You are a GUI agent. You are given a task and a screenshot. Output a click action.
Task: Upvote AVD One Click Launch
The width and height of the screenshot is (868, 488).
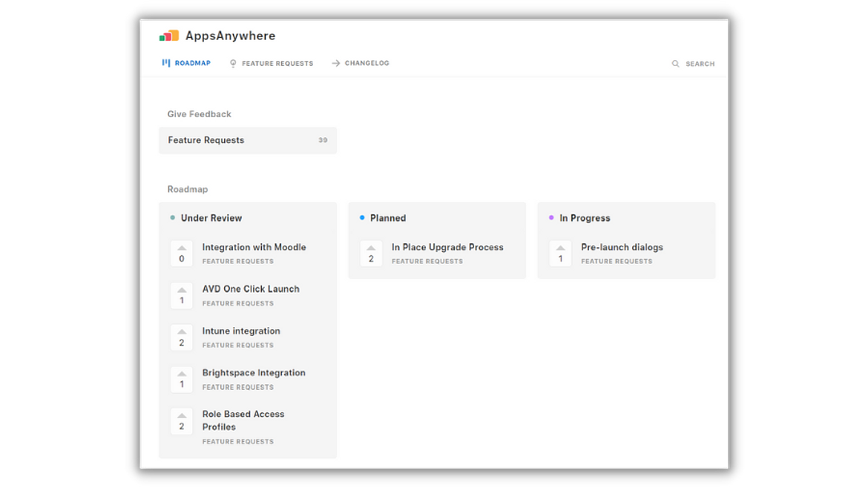click(182, 295)
